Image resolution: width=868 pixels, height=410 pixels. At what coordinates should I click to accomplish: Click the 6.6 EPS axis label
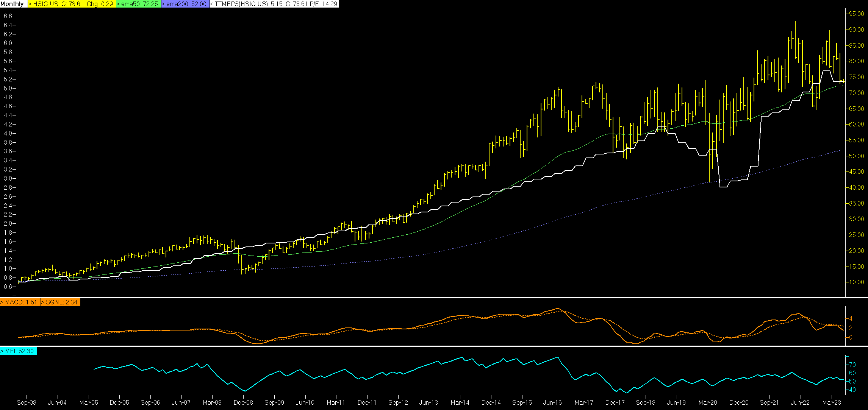8,16
